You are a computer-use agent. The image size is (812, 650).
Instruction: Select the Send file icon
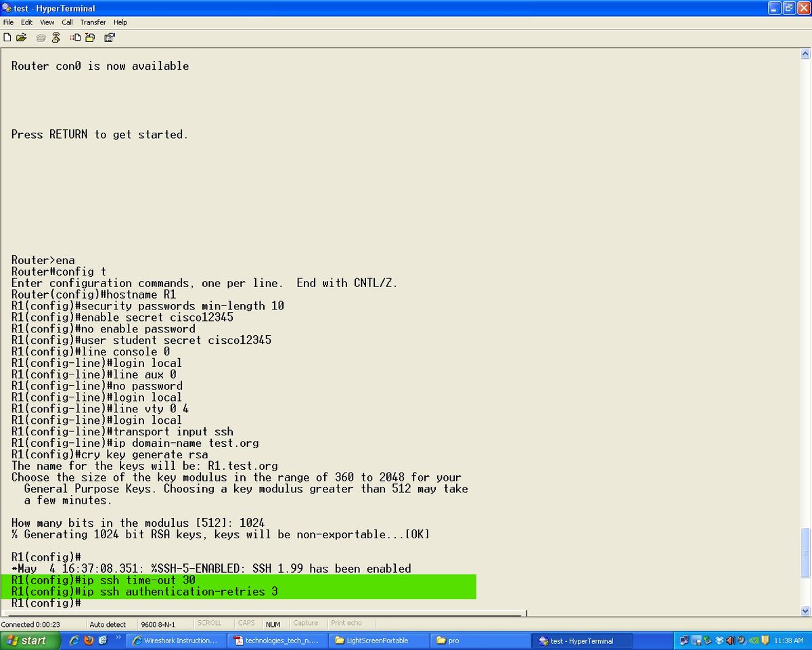pyautogui.click(x=75, y=37)
